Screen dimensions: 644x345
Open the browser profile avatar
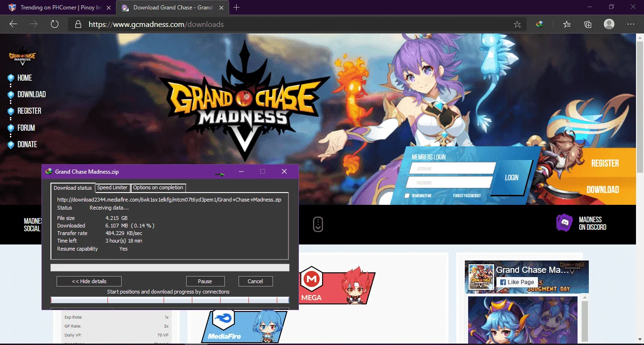[609, 24]
